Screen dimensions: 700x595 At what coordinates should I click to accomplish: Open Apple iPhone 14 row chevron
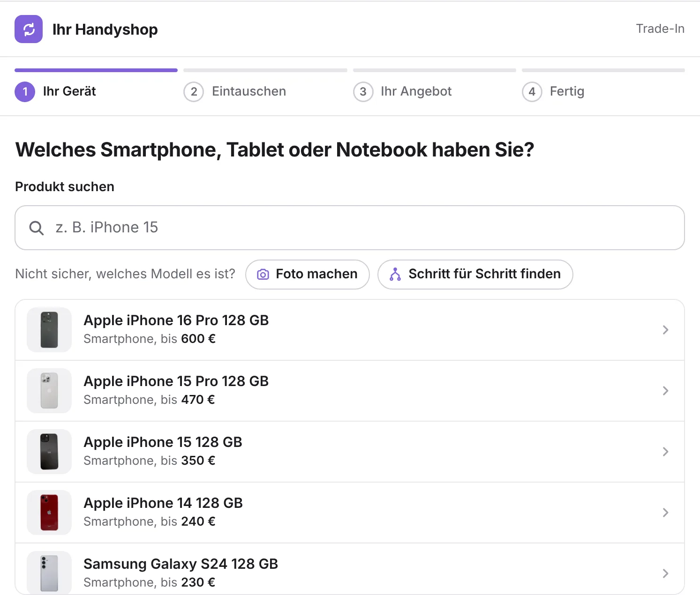click(665, 513)
